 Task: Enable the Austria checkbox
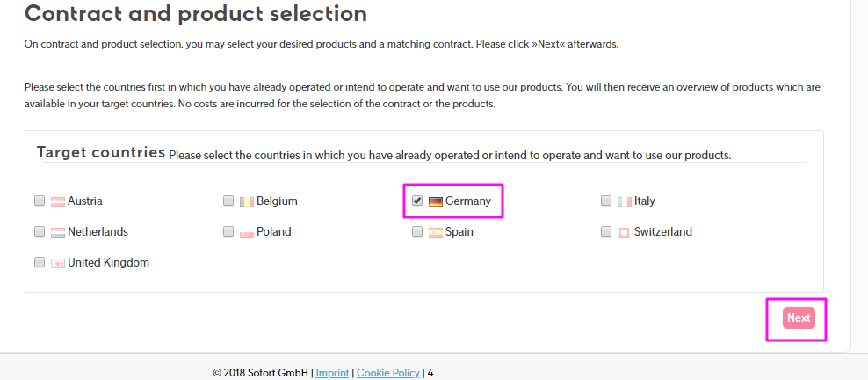[x=40, y=201]
